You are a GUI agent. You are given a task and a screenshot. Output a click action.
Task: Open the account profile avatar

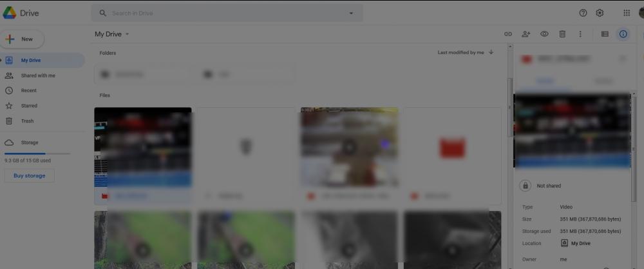641,13
